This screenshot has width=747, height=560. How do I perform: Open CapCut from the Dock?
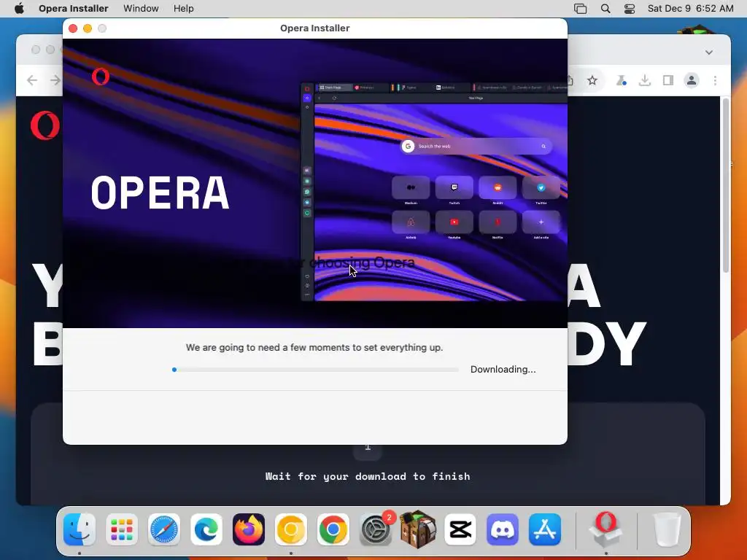tap(460, 529)
